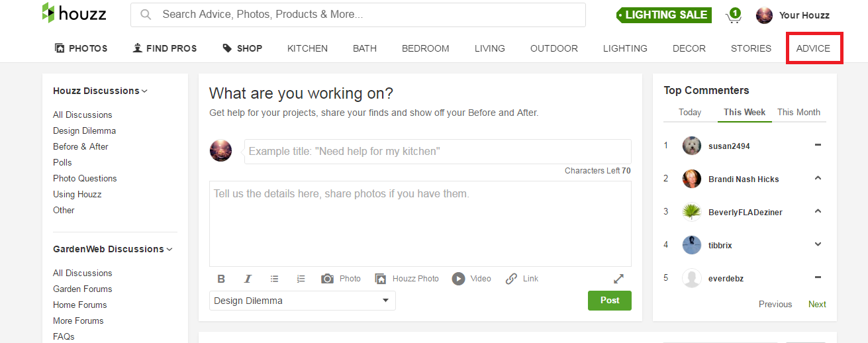Open Using Houzz discussions
The height and width of the screenshot is (343, 868).
77,194
